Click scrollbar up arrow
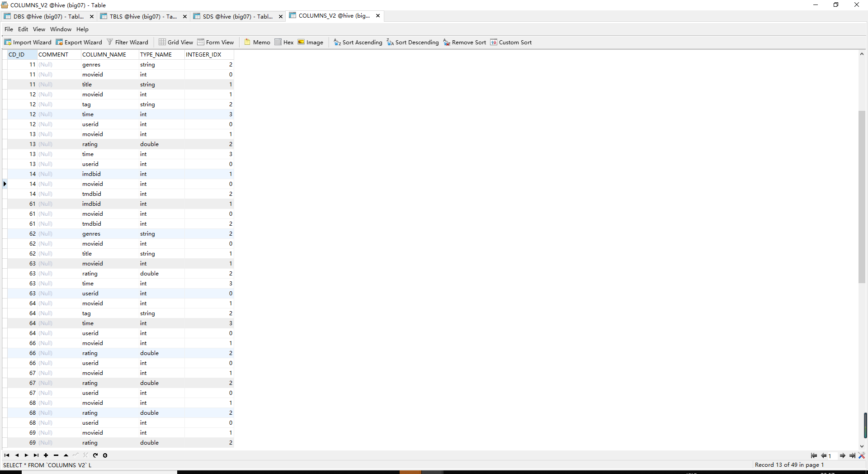 pyautogui.click(x=862, y=54)
